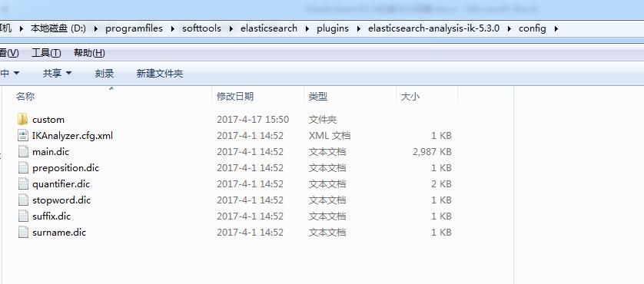Click the 2,987 KB size cell
Viewport: 644px width, 284px height.
432,151
